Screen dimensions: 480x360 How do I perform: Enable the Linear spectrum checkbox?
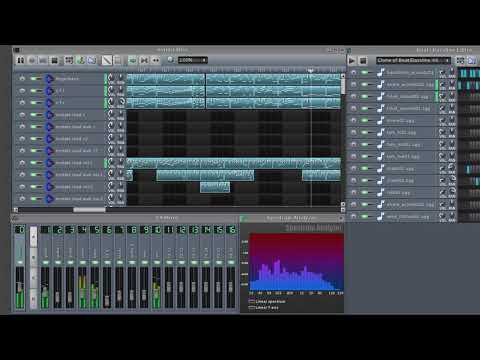pyautogui.click(x=252, y=301)
